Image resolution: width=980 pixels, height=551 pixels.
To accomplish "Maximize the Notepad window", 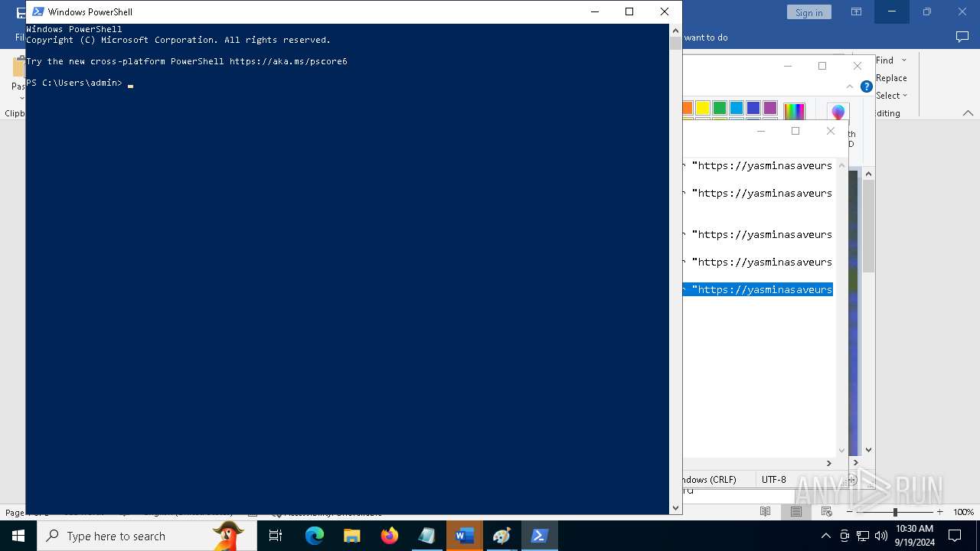I will (795, 131).
